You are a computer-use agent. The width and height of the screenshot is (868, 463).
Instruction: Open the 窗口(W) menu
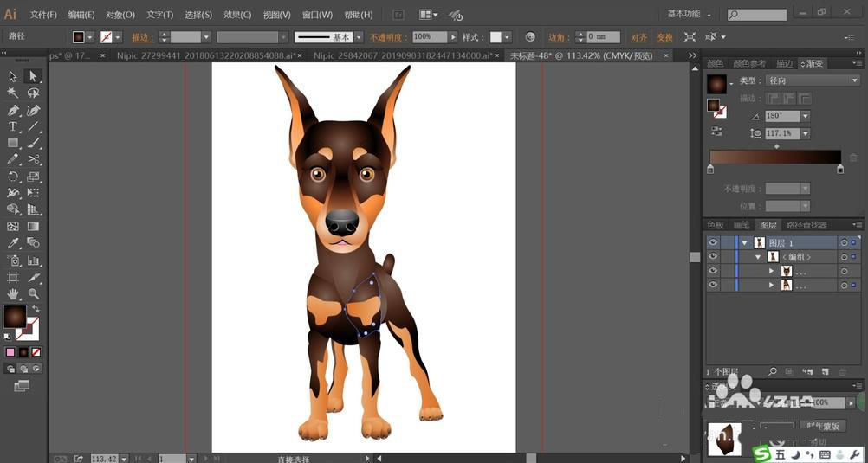pos(318,15)
